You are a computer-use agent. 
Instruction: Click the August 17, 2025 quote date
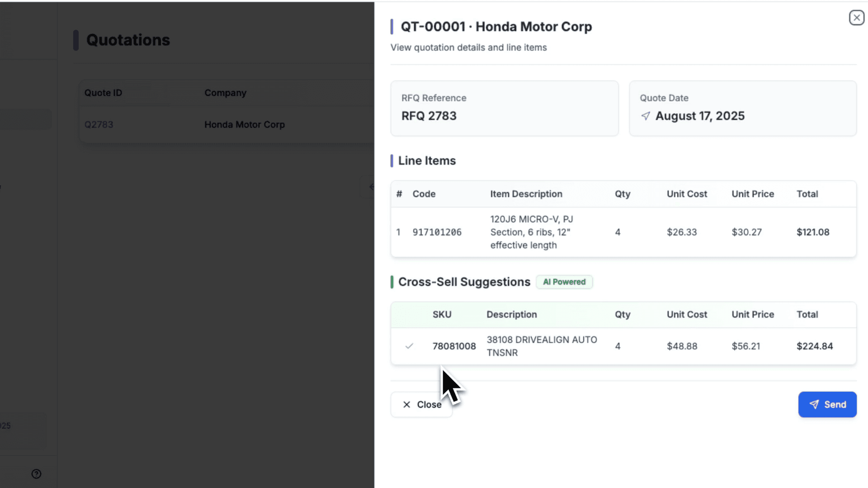click(x=699, y=116)
